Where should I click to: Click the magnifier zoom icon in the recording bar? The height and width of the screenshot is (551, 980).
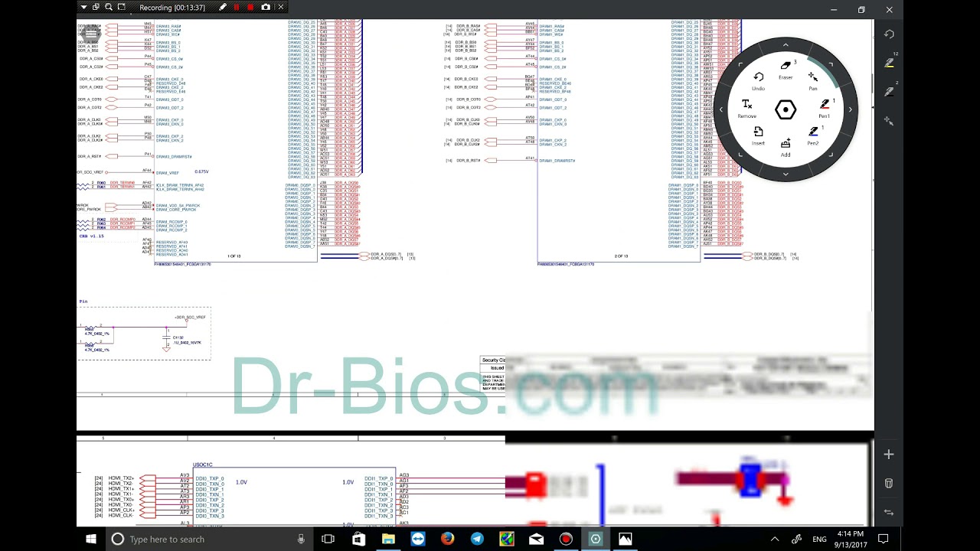pos(109,7)
